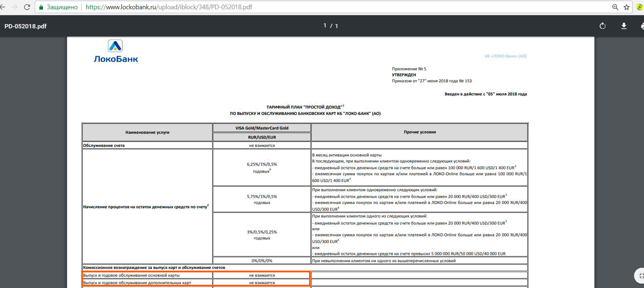The width and height of the screenshot is (644, 288).
Task: Click the line При выполнении клиентом одного из следующих условий
Action: pos(370,216)
